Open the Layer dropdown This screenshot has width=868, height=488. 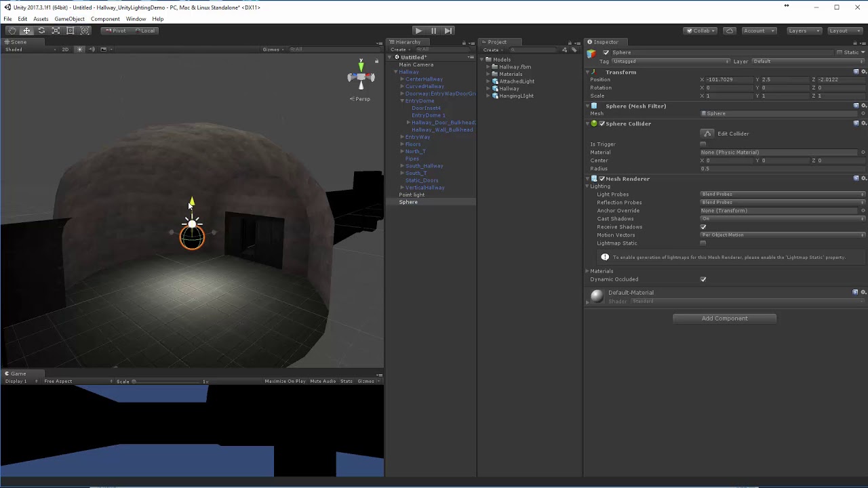[809, 62]
